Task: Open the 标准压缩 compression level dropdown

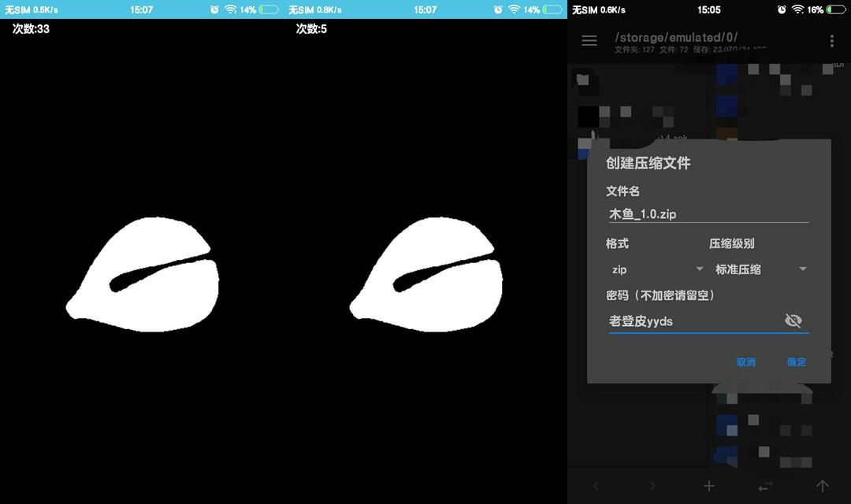Action: [x=760, y=269]
